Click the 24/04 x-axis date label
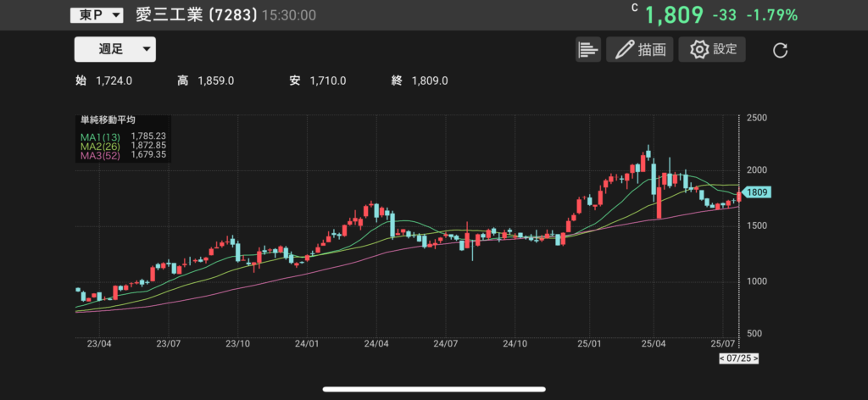This screenshot has height=400, width=868. pyautogui.click(x=376, y=343)
